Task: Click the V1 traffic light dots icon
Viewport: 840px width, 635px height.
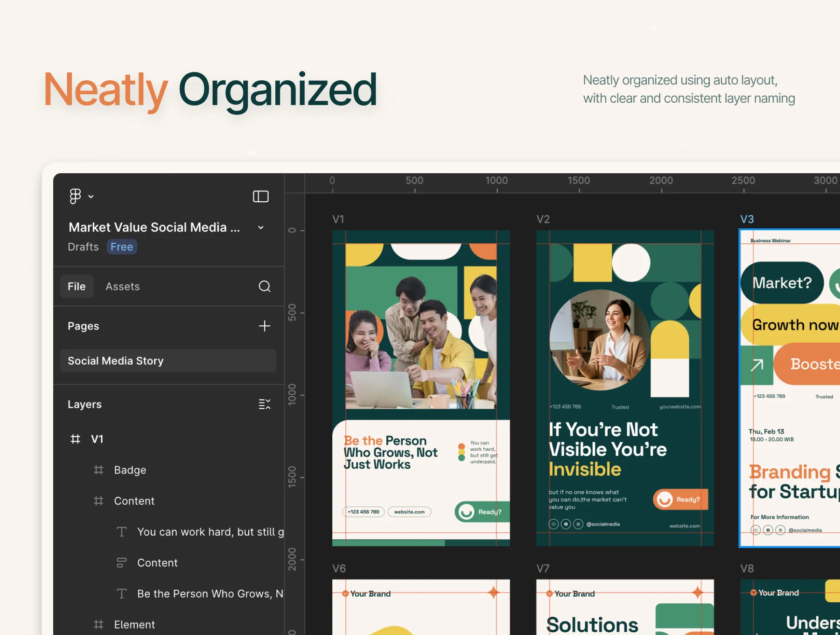Action: pos(462,452)
